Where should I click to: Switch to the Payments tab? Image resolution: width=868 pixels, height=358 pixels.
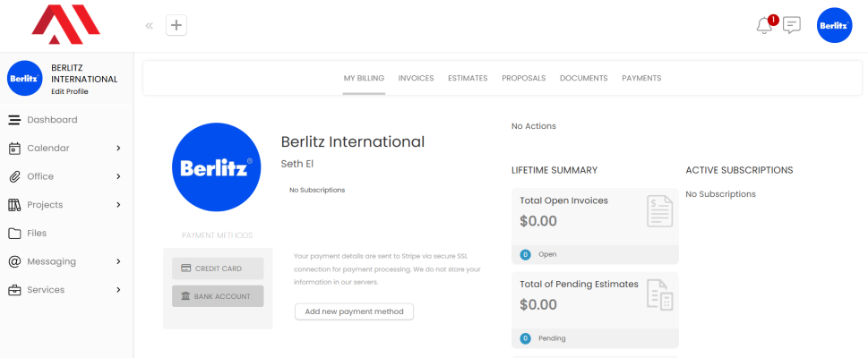[x=641, y=79]
